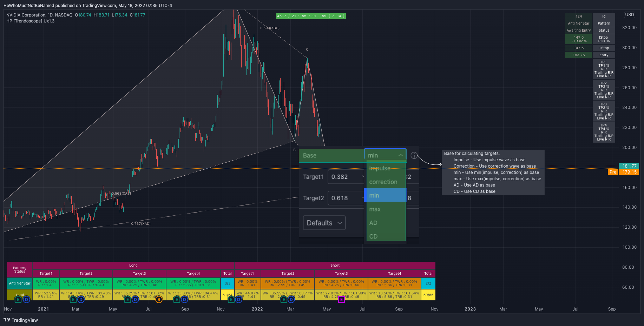The width and height of the screenshot is (644, 326).
Task: Open the Defaults dropdown
Action: [324, 223]
